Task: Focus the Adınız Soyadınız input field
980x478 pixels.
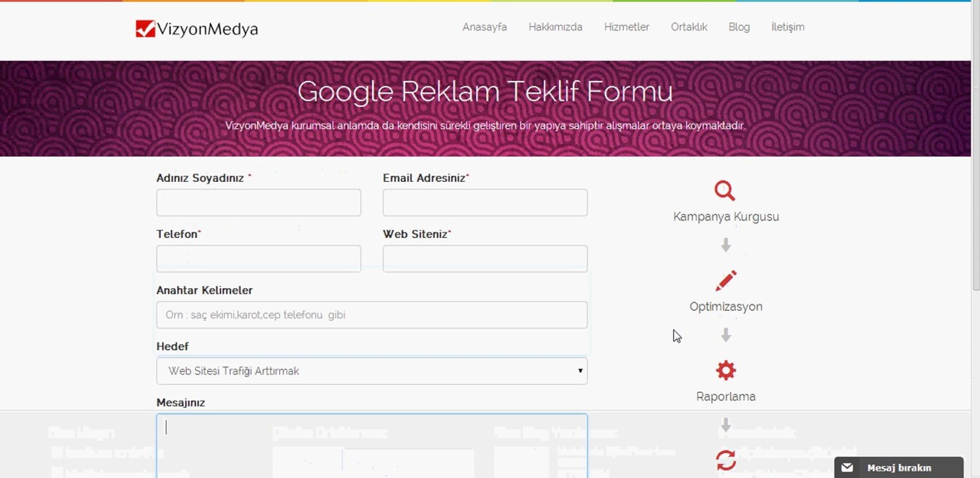Action: (x=259, y=202)
